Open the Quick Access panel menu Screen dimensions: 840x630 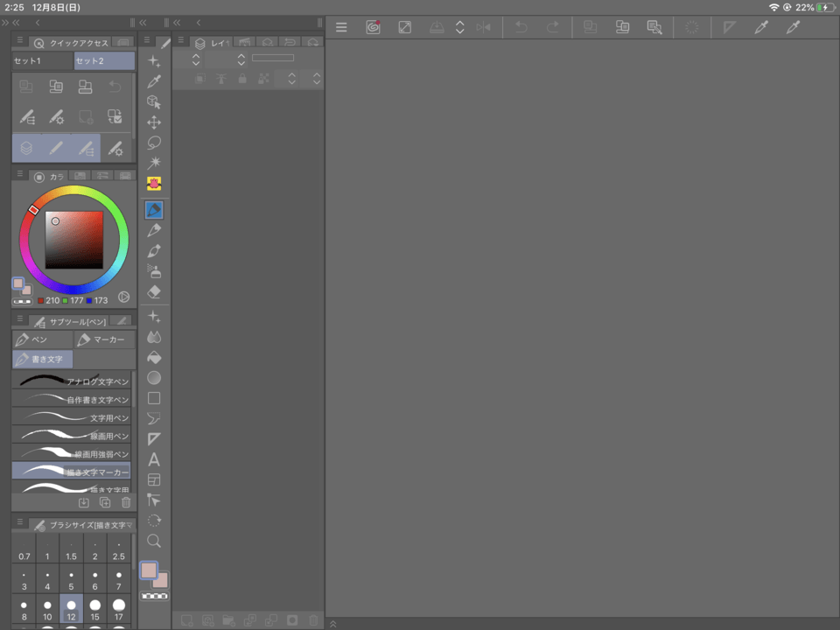click(x=19, y=41)
